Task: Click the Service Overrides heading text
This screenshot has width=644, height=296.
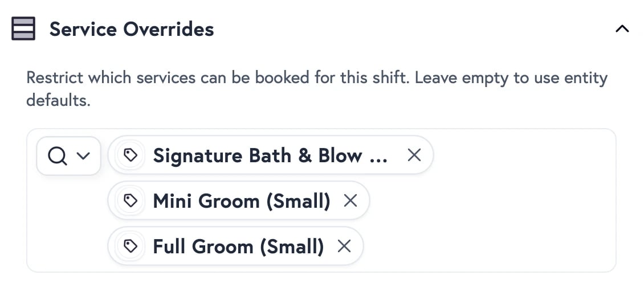Action: [x=132, y=29]
